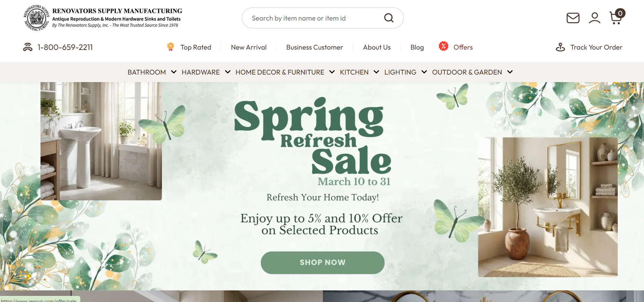Click the search magnifier icon

coord(389,18)
